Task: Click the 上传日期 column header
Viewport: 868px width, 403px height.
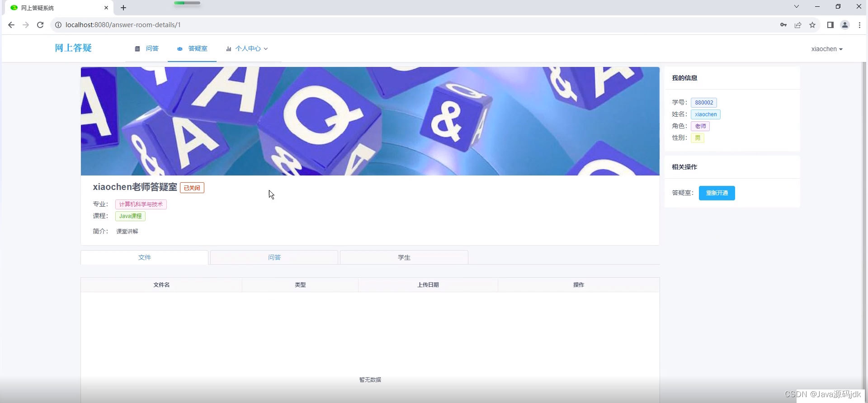Action: pos(428,285)
